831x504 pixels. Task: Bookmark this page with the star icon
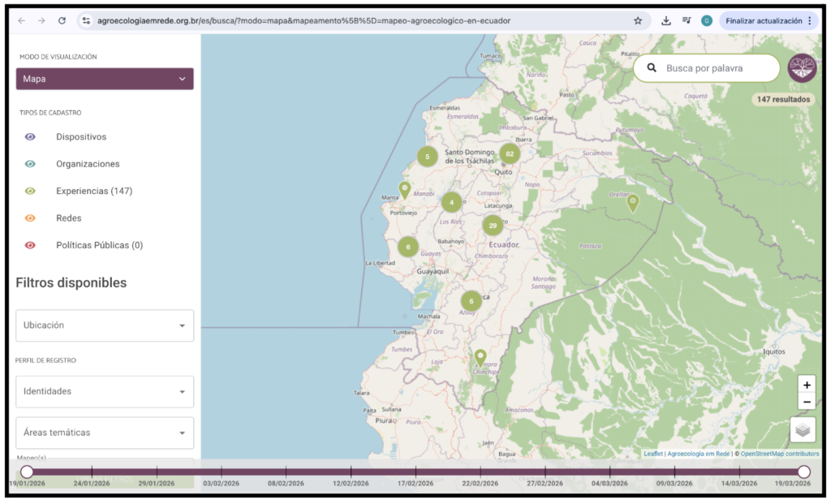(x=638, y=20)
